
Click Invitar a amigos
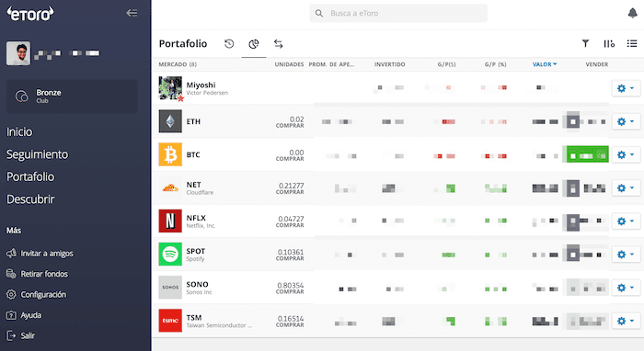coord(47,254)
